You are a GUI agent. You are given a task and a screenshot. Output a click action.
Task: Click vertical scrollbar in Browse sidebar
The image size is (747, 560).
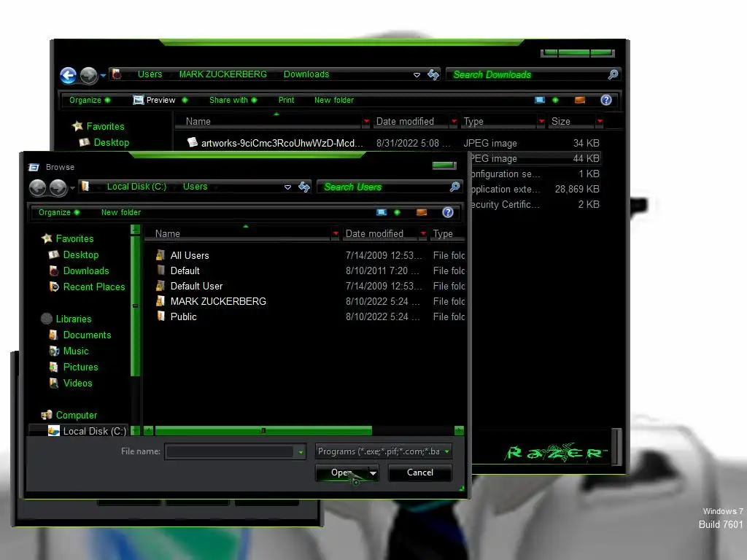click(135, 307)
